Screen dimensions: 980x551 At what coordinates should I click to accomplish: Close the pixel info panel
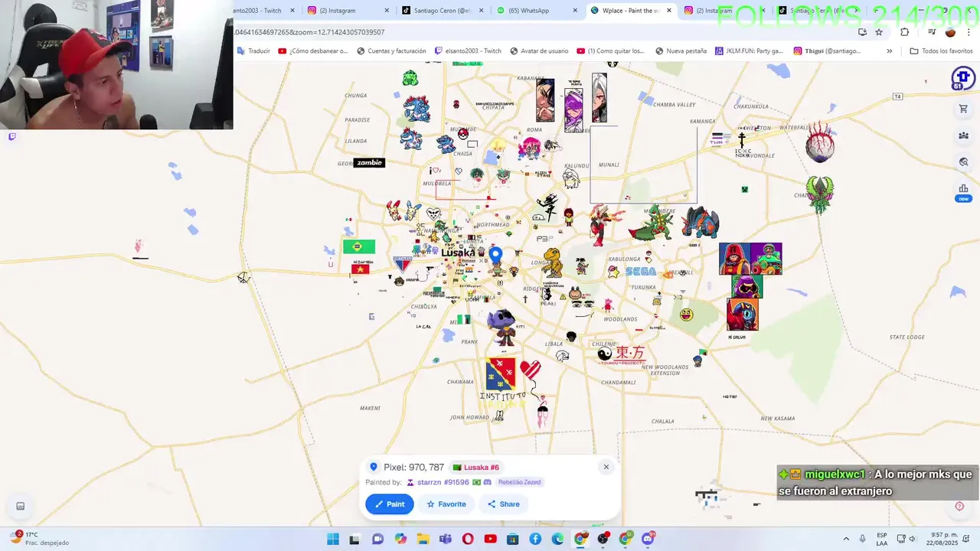click(x=606, y=467)
